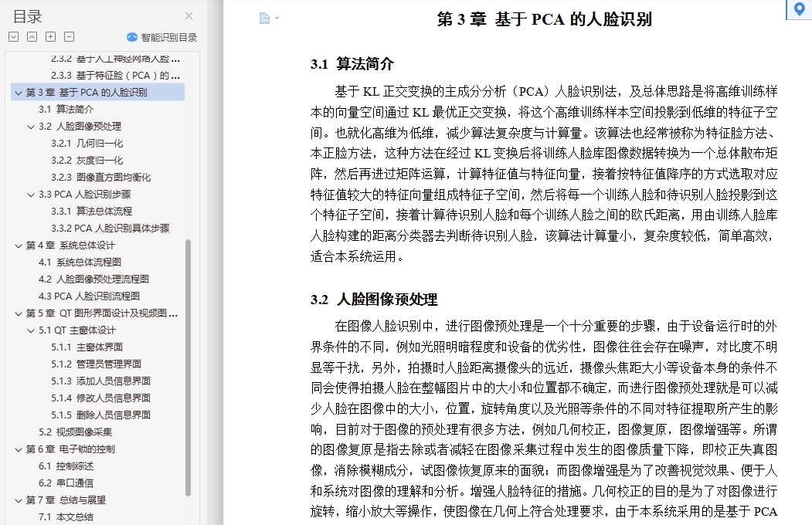The width and height of the screenshot is (812, 525).
Task: Go to 7.1 本文总结
Action: [x=66, y=517]
